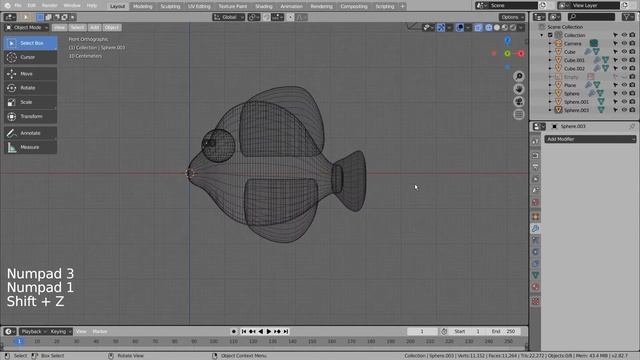Click the zoom magnifier viewport icon

pos(519,76)
